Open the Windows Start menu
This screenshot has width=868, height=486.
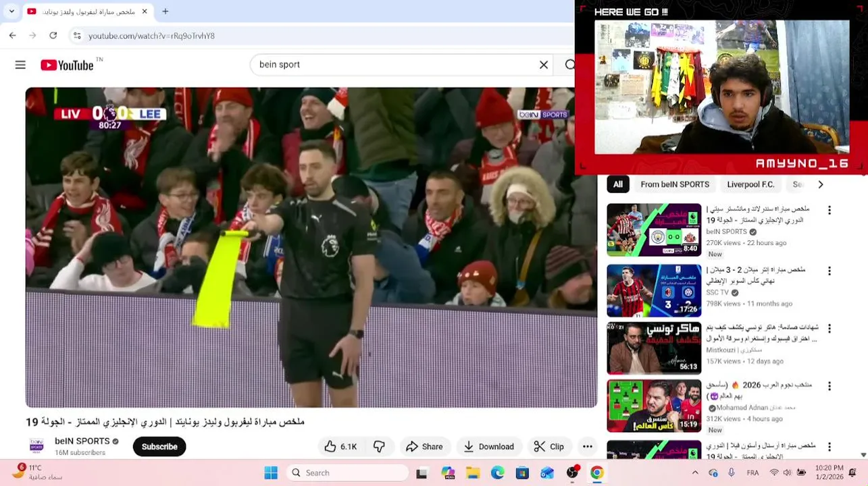tap(271, 473)
